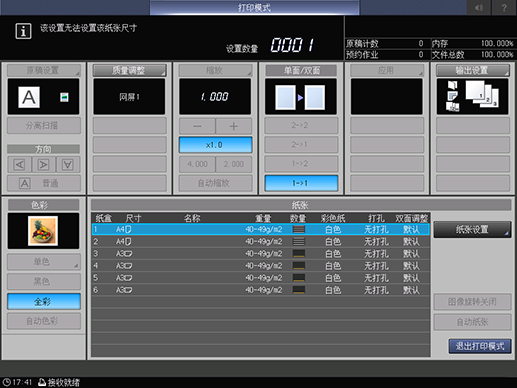Open help with the question mark icon
The image size is (517, 388).
pyautogui.click(x=504, y=7)
